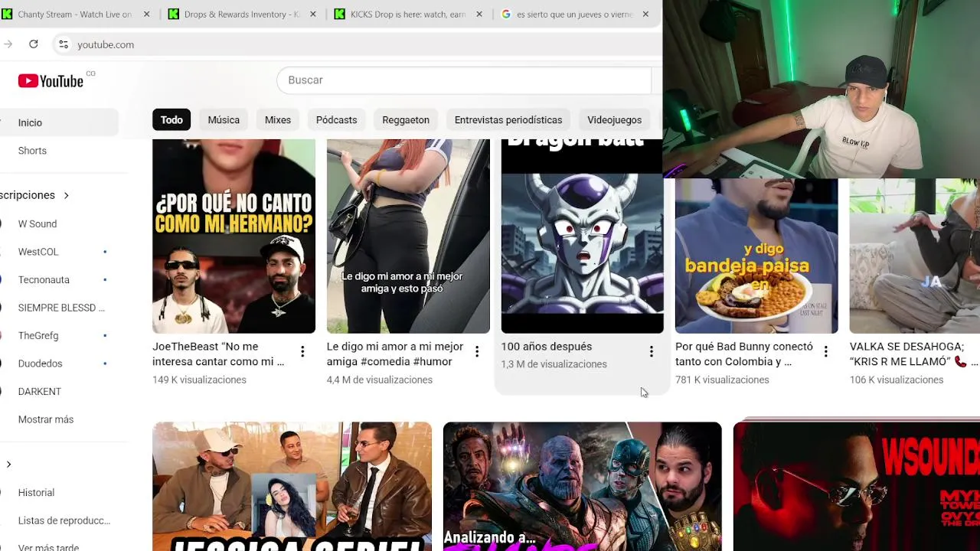The width and height of the screenshot is (980, 551).
Task: Open options menu for 100 años después short
Action: click(x=652, y=352)
